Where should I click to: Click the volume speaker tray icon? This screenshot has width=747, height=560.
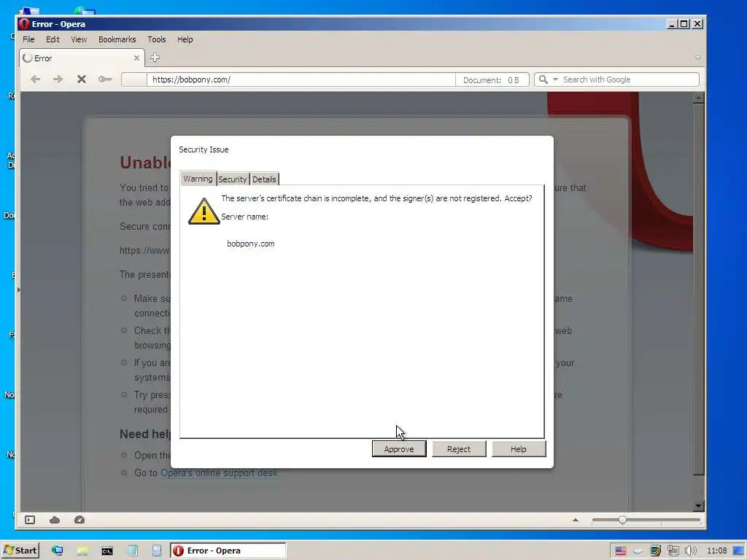(690, 551)
